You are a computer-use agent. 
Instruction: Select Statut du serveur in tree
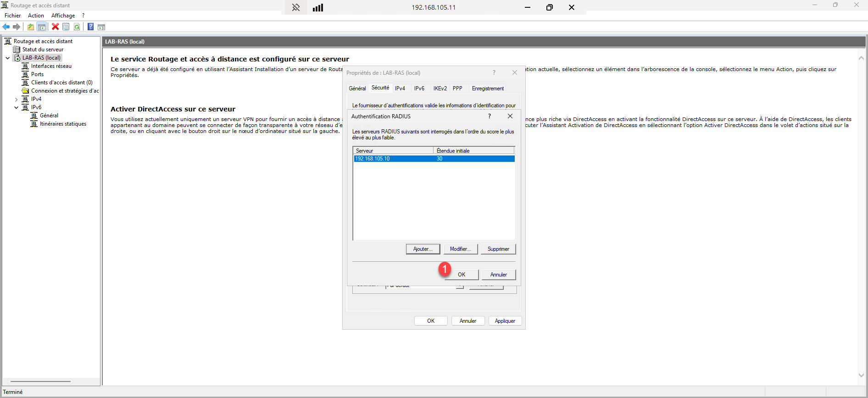(x=43, y=50)
